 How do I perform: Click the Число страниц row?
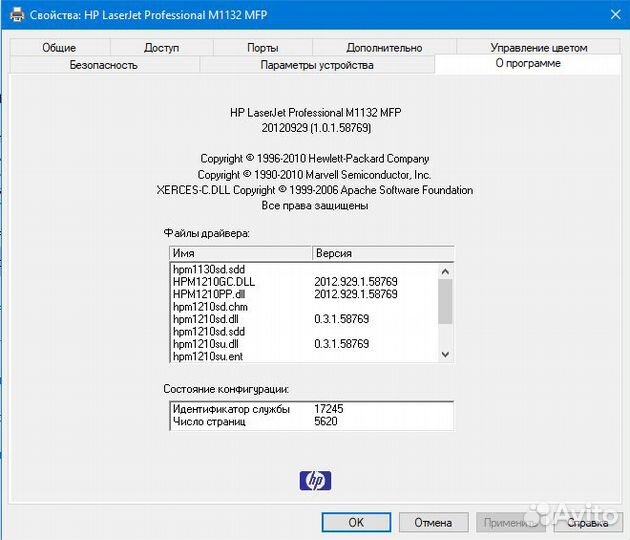(312, 421)
